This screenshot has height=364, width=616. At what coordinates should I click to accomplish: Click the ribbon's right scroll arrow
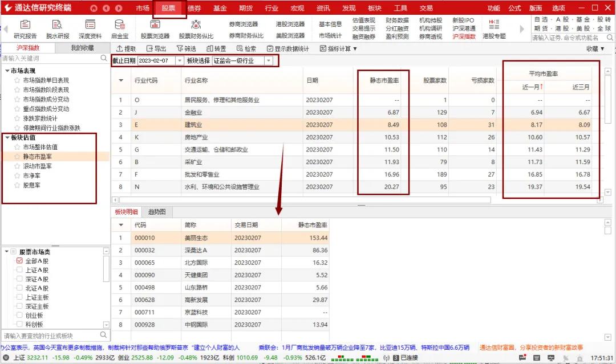click(522, 28)
